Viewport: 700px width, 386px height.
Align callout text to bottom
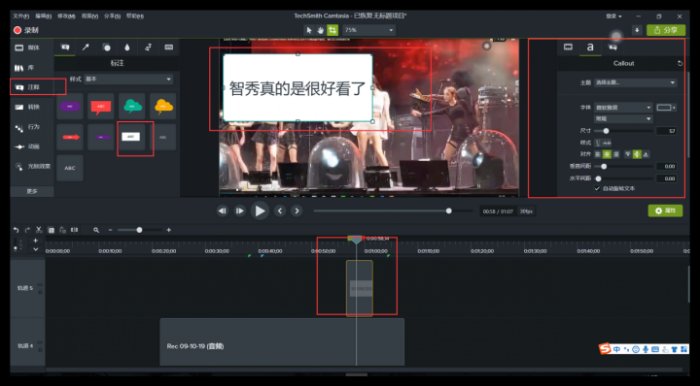click(x=646, y=154)
